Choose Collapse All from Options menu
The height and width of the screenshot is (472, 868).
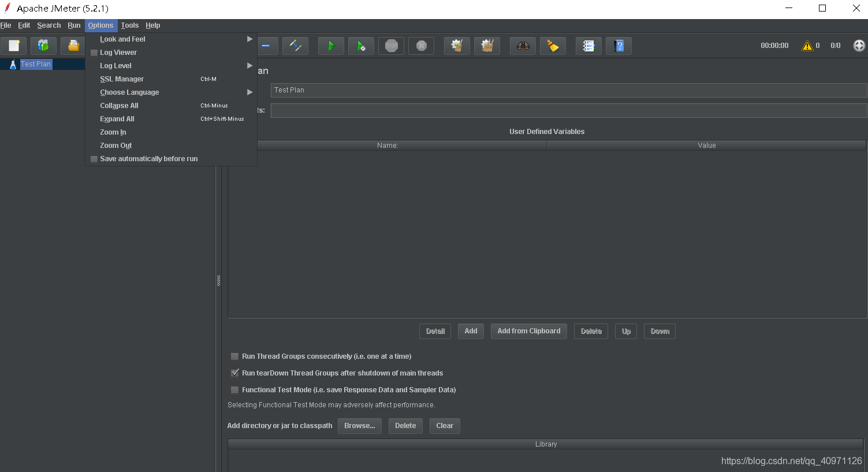[171, 106]
